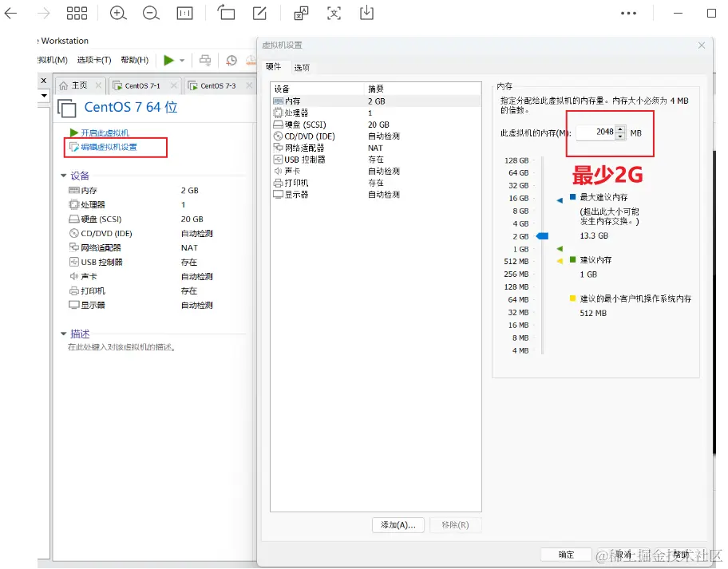
Task: Select 内存 row in settings hardware list
Action: [376, 101]
